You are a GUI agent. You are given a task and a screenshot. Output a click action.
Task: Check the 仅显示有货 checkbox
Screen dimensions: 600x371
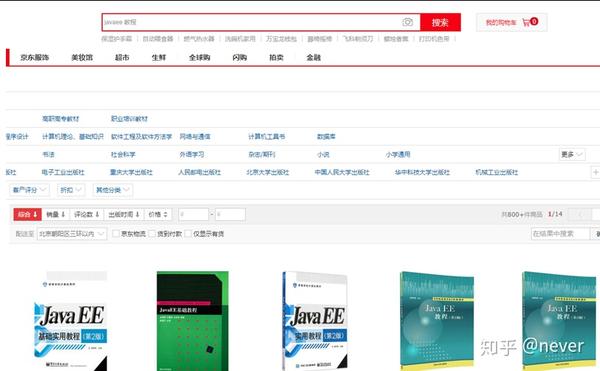(188, 233)
